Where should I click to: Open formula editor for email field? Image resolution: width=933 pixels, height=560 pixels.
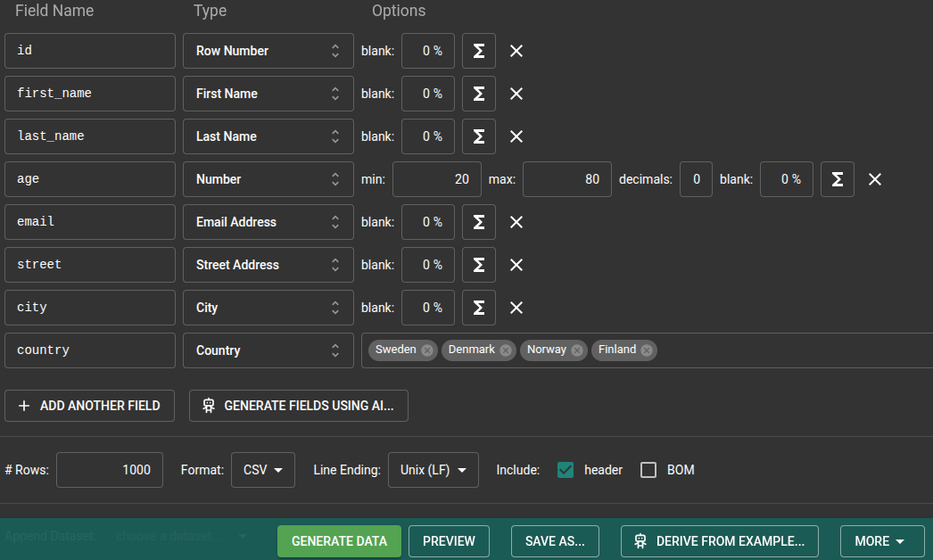point(479,223)
